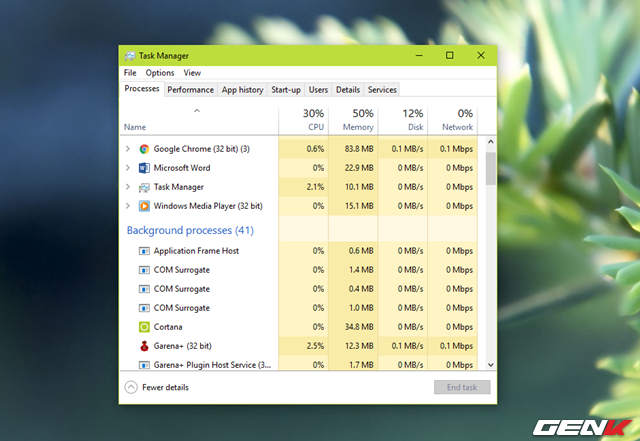Switch to the Processes tab
The height and width of the screenshot is (441, 640).
pyautogui.click(x=142, y=89)
